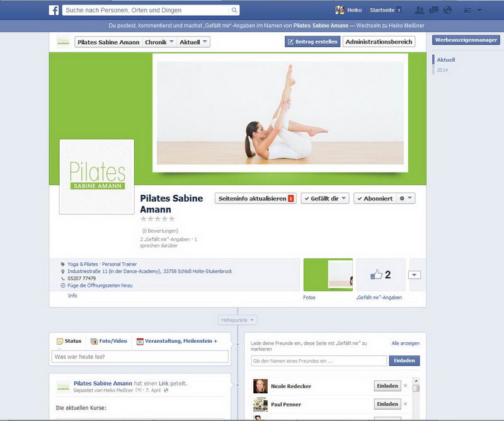Click Füge die Öffnungszeiten hinzu link
The image size is (504, 421).
pyautogui.click(x=100, y=285)
